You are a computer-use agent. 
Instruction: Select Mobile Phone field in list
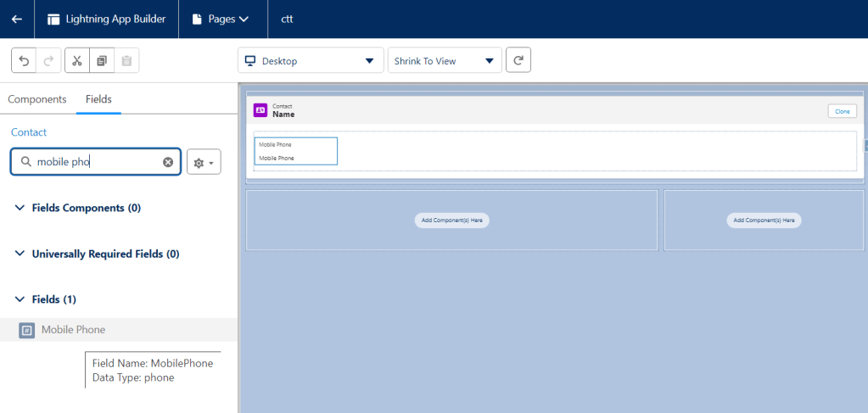point(73,330)
